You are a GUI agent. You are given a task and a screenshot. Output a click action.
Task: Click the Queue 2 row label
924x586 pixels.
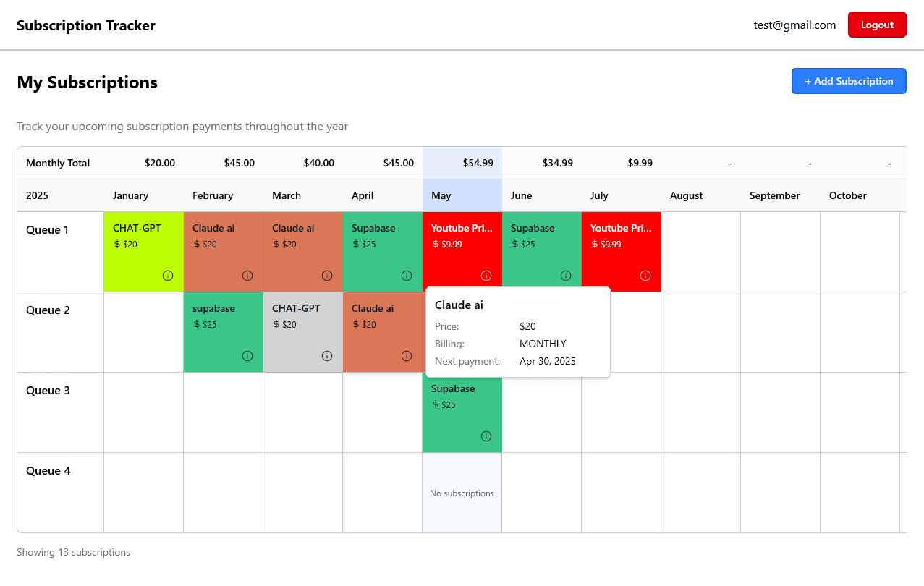[x=48, y=310]
